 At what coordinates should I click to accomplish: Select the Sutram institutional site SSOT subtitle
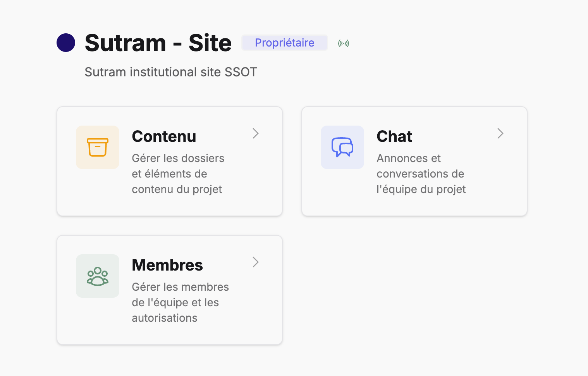pos(171,72)
